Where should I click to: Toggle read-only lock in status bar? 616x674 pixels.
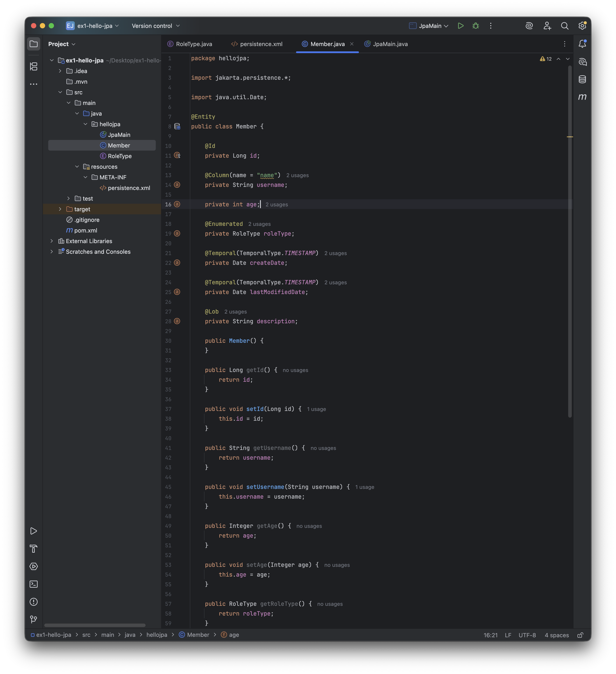[580, 635]
